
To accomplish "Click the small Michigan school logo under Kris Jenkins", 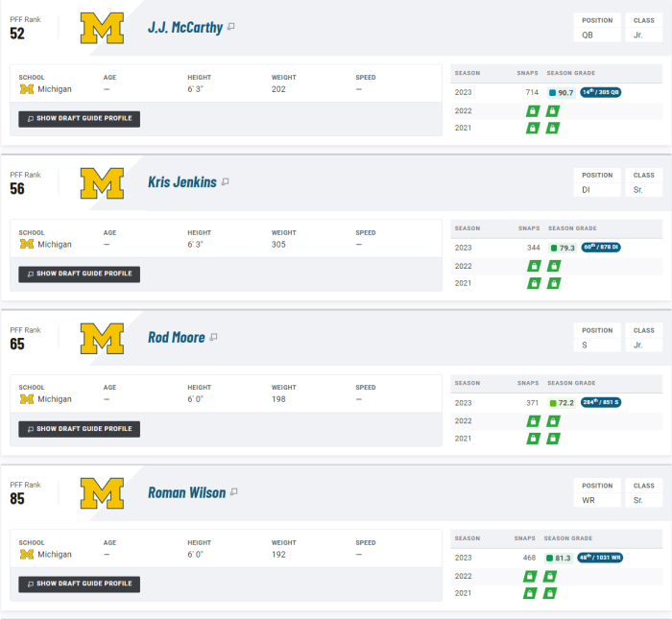I will [x=27, y=244].
